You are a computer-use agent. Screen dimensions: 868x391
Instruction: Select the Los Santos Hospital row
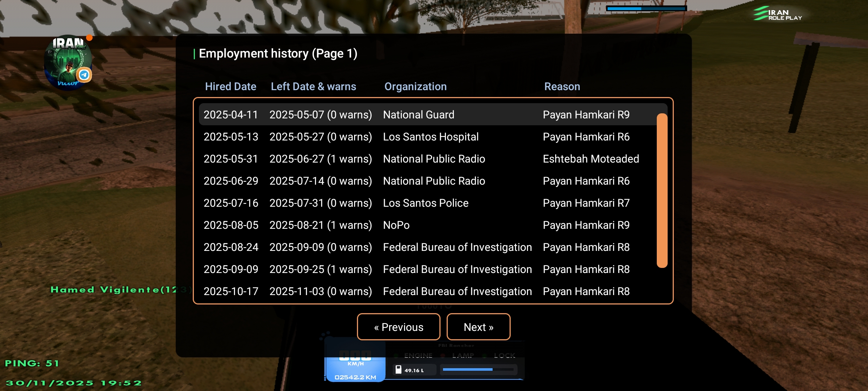click(x=430, y=137)
